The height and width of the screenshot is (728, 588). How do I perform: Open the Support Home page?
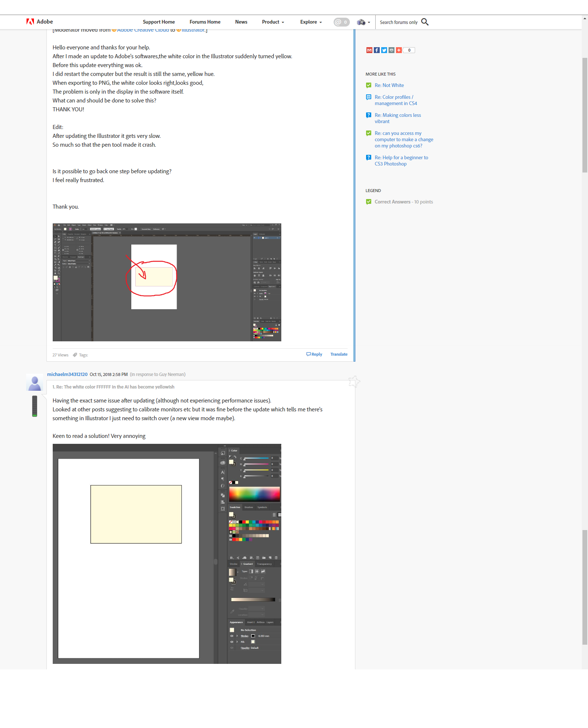[159, 22]
